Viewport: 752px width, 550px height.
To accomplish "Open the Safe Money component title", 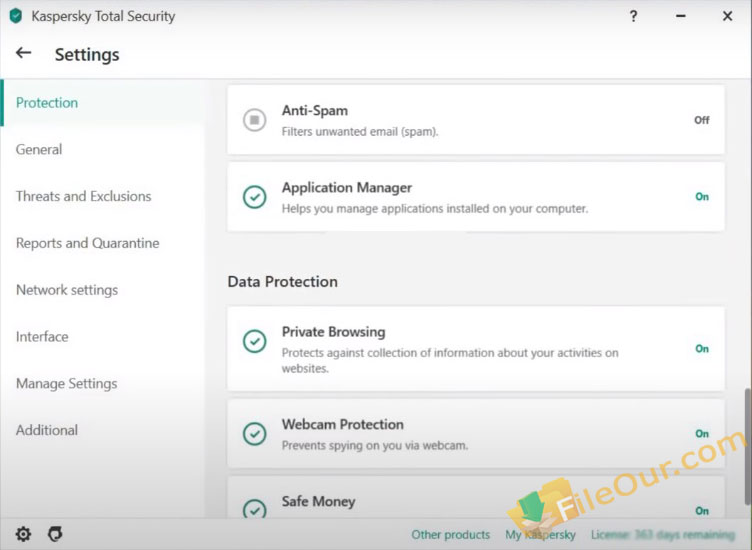I will tap(318, 502).
